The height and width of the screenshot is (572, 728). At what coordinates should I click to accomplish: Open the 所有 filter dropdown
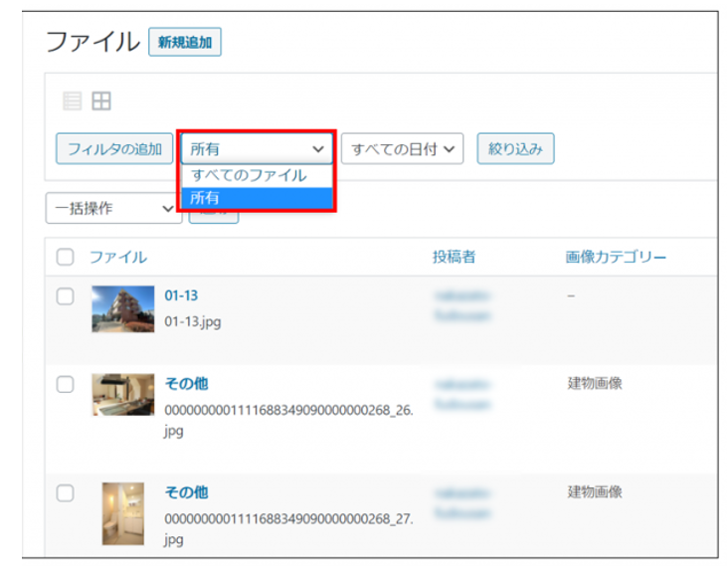coord(257,149)
